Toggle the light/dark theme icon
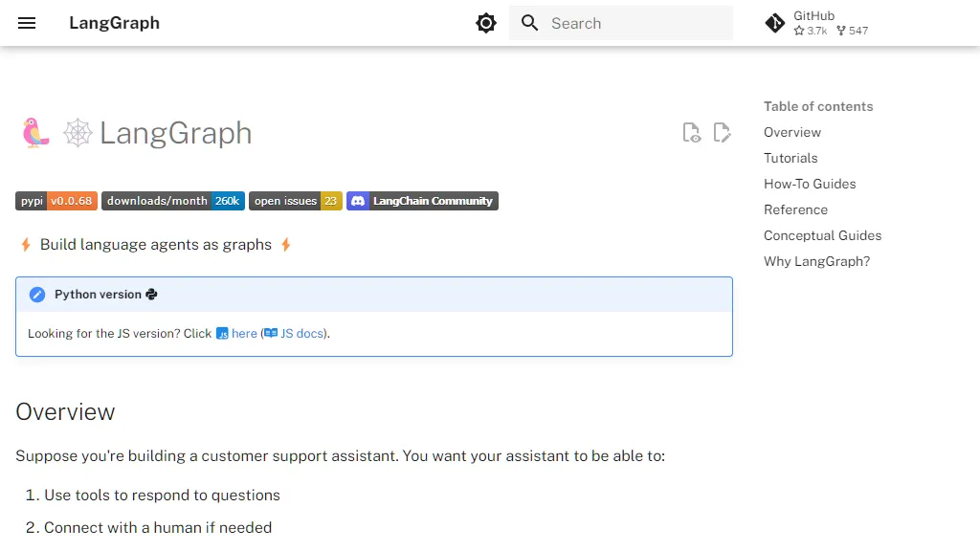 485,23
